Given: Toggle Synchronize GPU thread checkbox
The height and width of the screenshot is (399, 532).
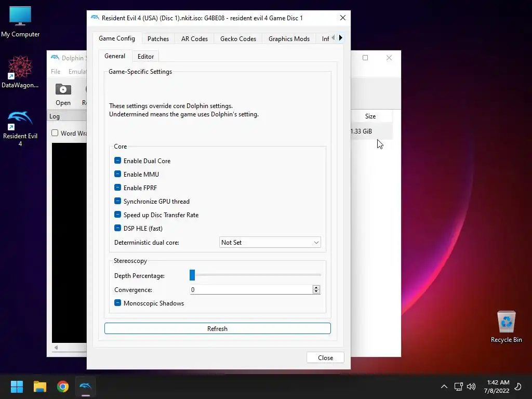Looking at the screenshot, I should [x=118, y=201].
